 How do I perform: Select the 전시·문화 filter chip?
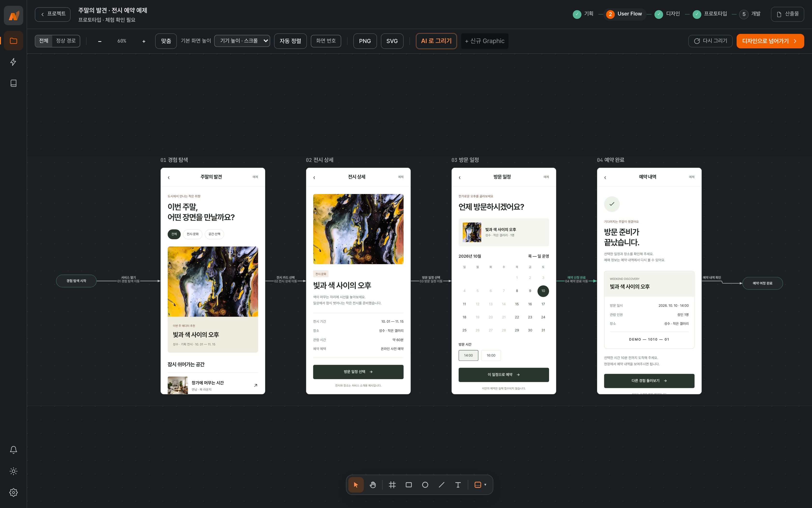coord(193,234)
